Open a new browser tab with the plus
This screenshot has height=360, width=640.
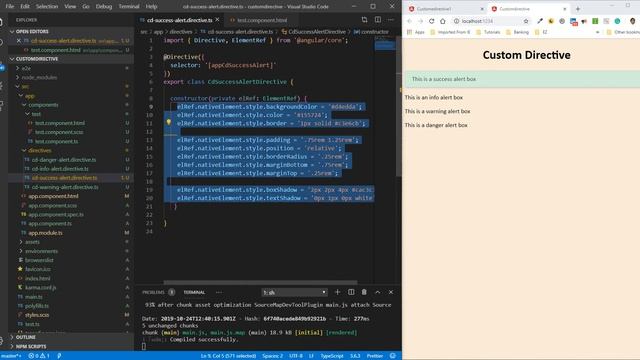click(578, 9)
